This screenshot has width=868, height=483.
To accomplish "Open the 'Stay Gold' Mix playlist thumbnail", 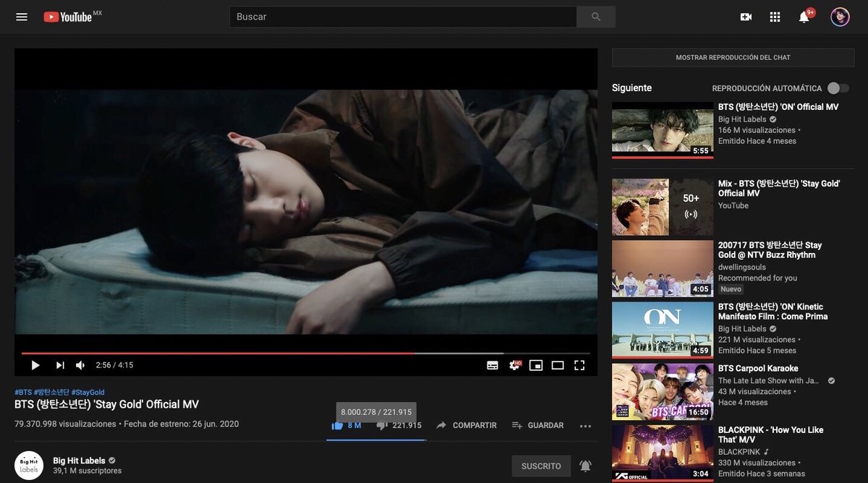I will point(663,207).
